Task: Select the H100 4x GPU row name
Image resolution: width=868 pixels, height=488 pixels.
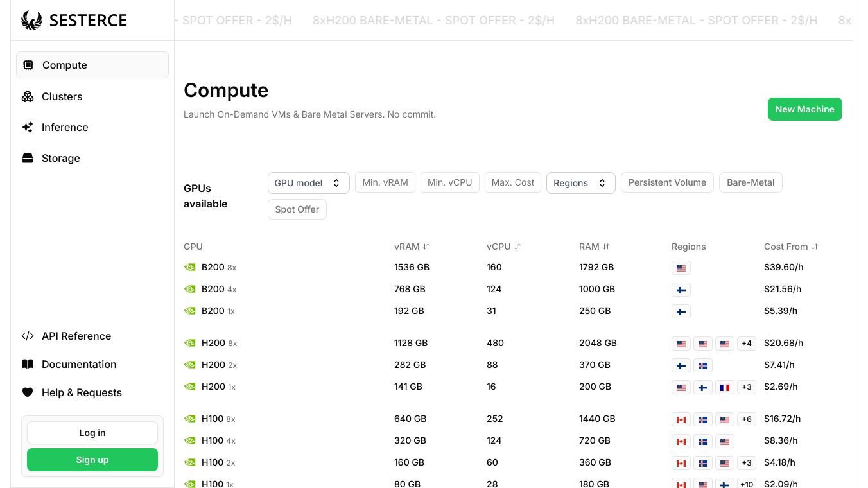Action: [x=218, y=440]
